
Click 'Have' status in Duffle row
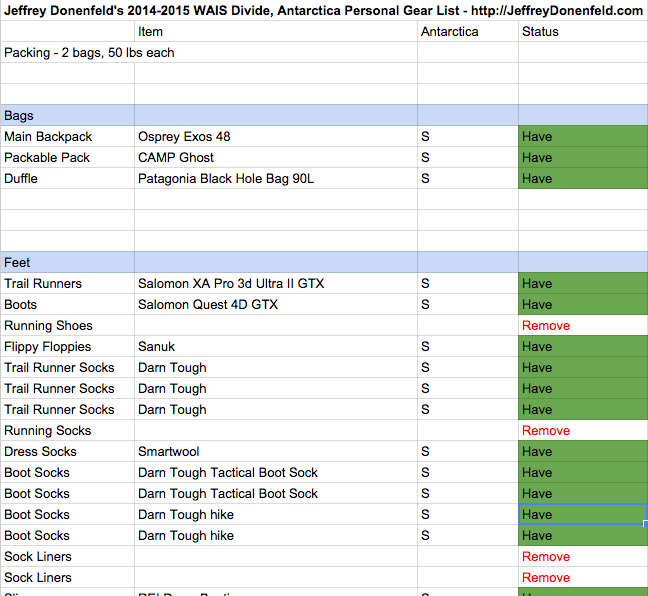[x=583, y=179]
